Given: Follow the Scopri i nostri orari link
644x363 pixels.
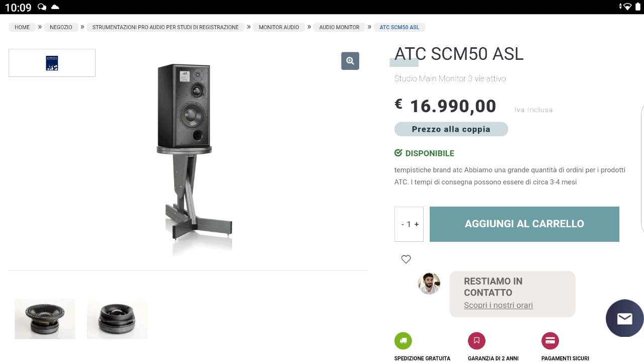Looking at the screenshot, I should (498, 305).
